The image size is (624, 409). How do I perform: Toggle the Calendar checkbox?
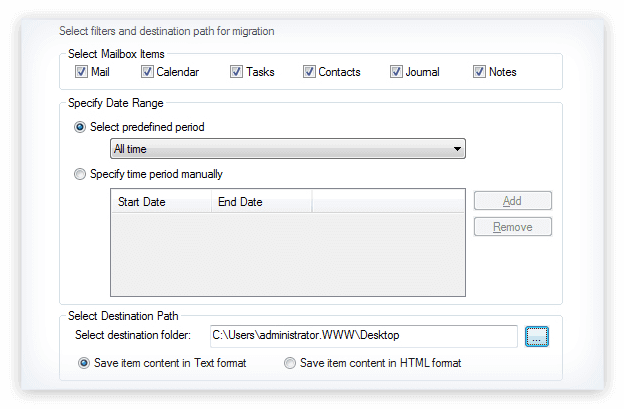coord(147,72)
